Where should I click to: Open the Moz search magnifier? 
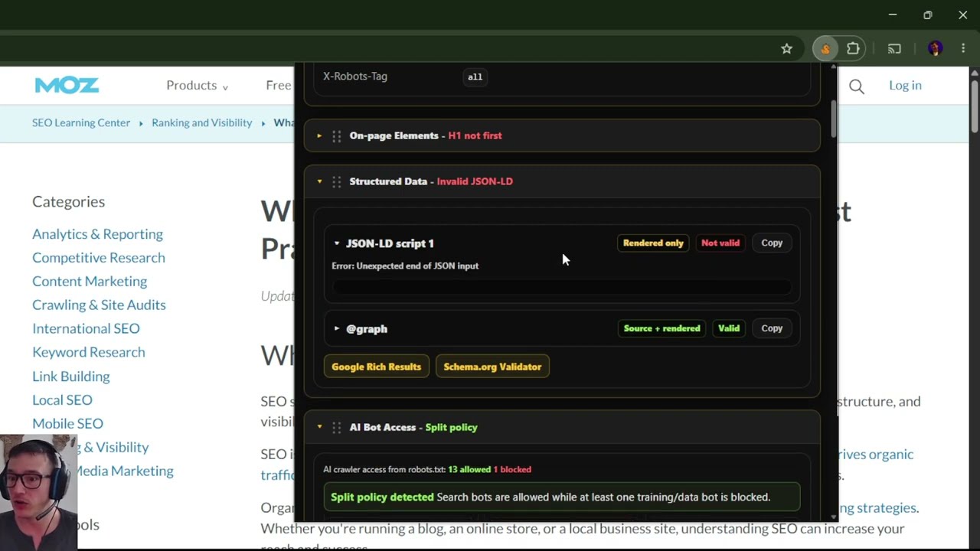pyautogui.click(x=857, y=86)
